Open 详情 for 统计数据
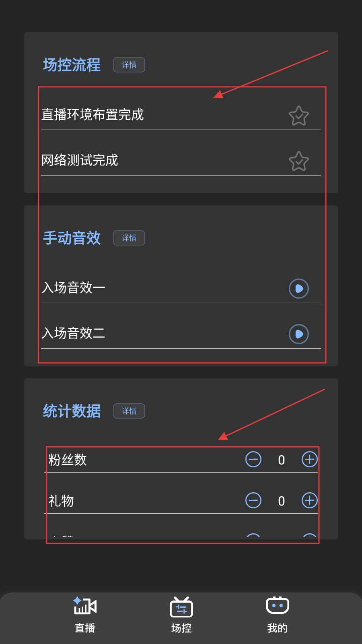This screenshot has width=362, height=644. coord(129,411)
